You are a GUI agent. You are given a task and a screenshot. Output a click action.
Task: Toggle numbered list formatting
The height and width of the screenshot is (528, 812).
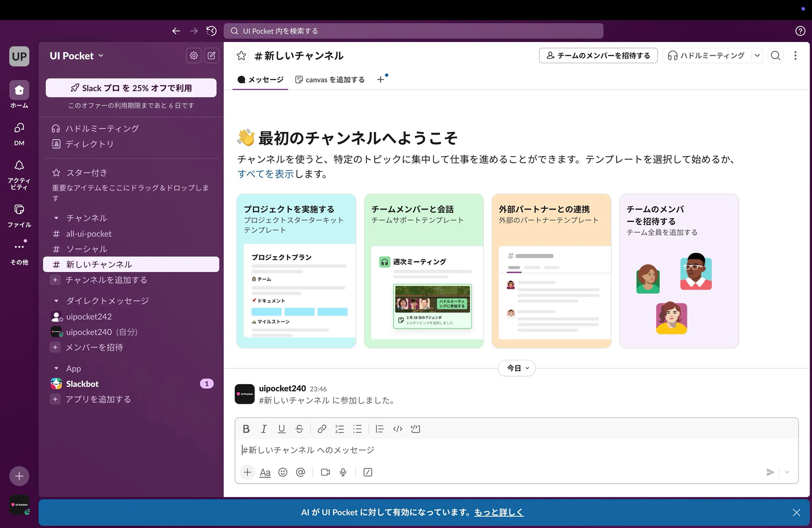339,429
